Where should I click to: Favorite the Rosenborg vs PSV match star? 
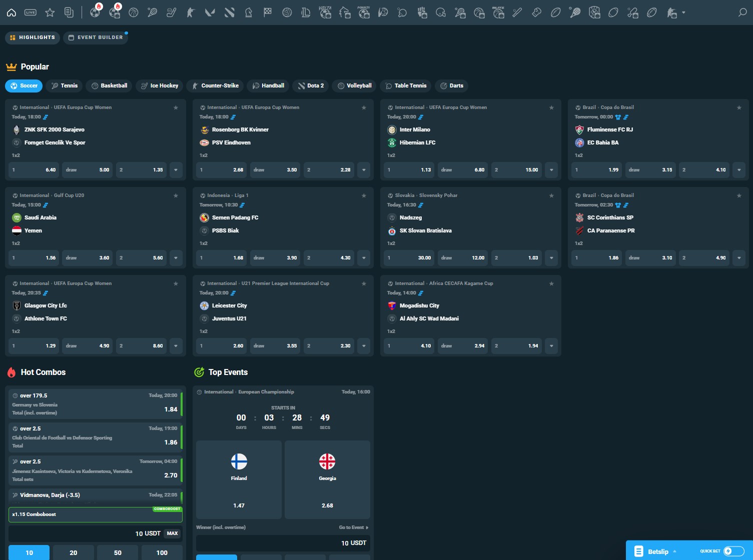click(364, 107)
